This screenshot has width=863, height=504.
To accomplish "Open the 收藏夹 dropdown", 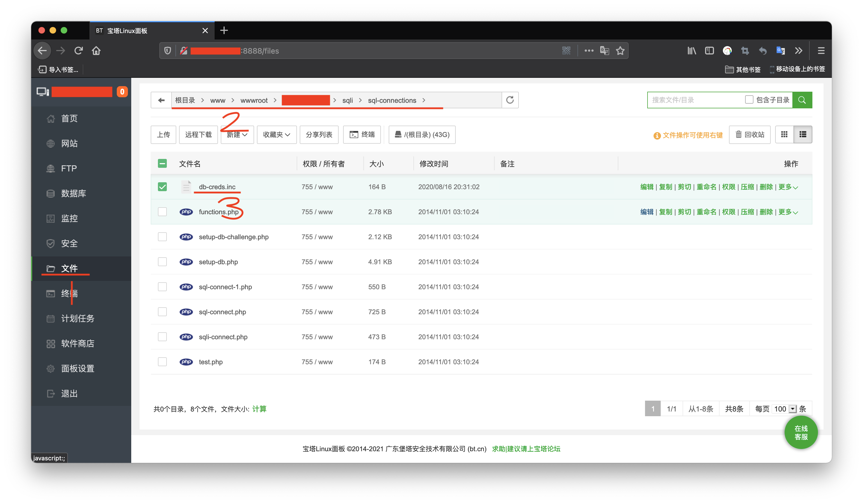I will click(x=276, y=134).
